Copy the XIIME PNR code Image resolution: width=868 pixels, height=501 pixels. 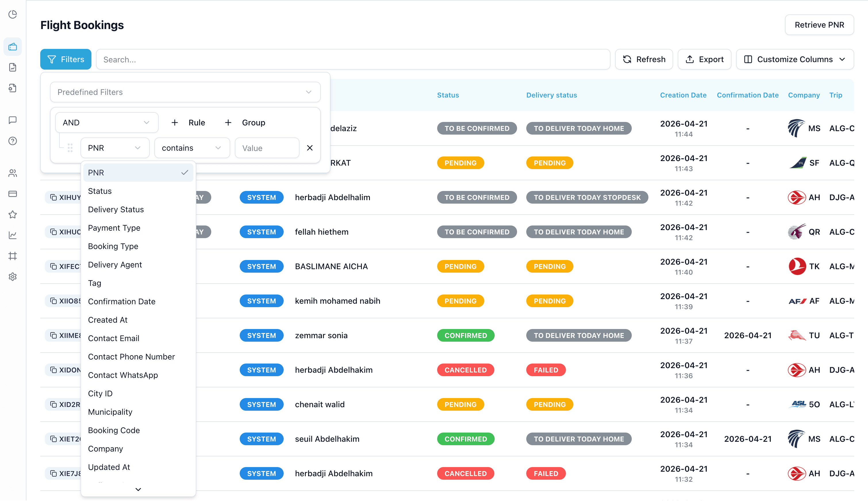pos(53,335)
